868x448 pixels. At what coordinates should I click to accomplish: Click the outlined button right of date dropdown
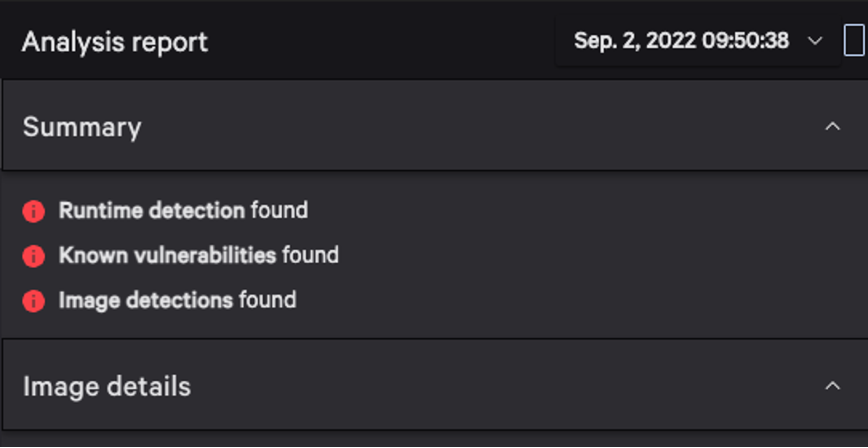pyautogui.click(x=855, y=40)
